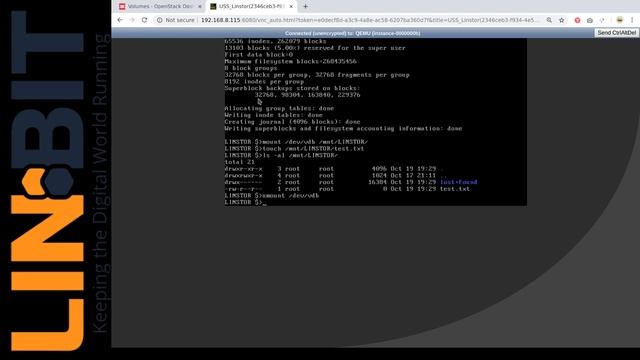This screenshot has height=360, width=640.
Task: Go forward in browser history
Action: (x=132, y=20)
